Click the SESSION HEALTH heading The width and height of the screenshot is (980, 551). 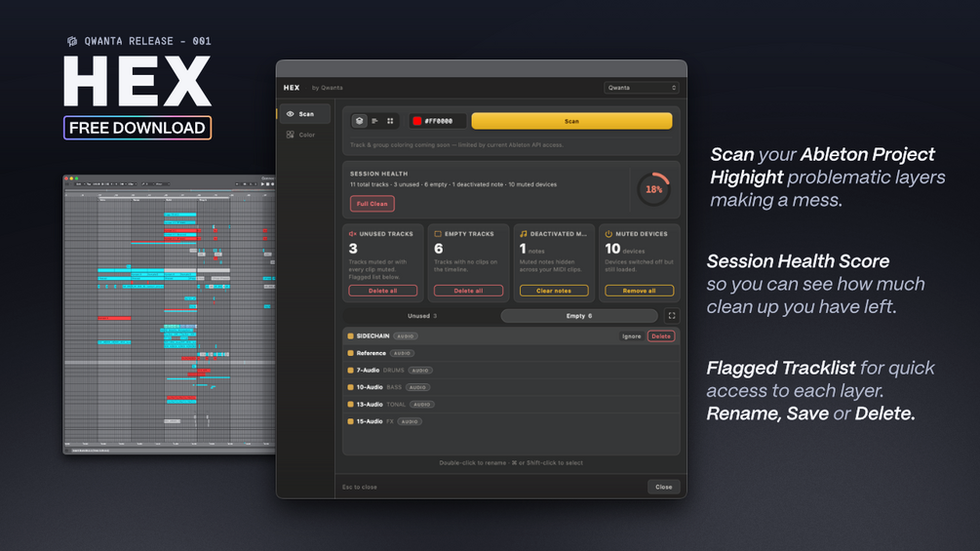pyautogui.click(x=378, y=174)
